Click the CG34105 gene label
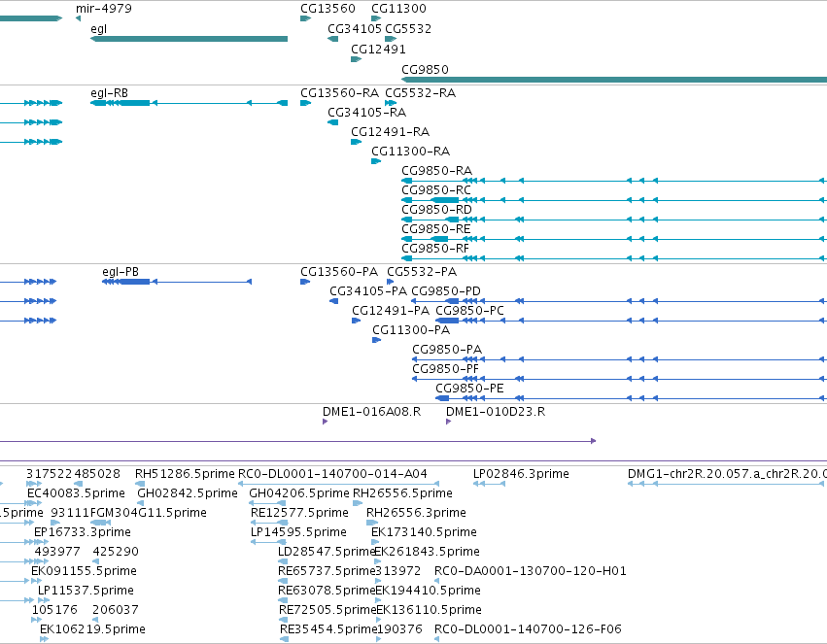The height and width of the screenshot is (644, 827). (355, 29)
